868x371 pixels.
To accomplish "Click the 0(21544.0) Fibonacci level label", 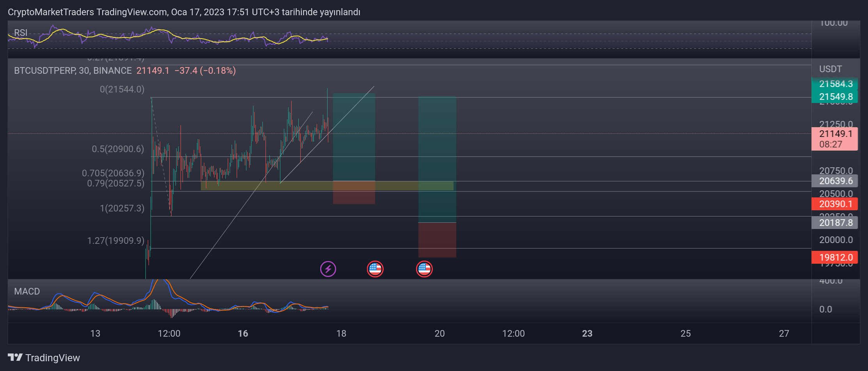I will point(122,89).
